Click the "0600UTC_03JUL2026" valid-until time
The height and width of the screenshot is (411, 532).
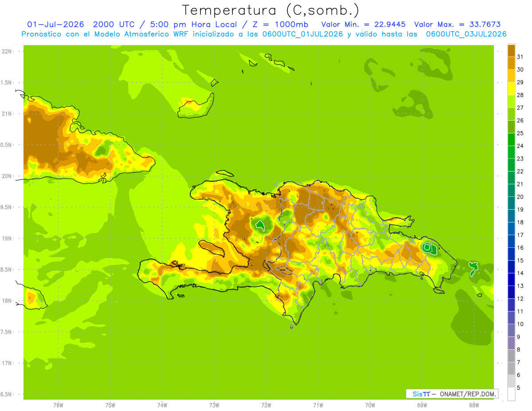[x=466, y=34]
